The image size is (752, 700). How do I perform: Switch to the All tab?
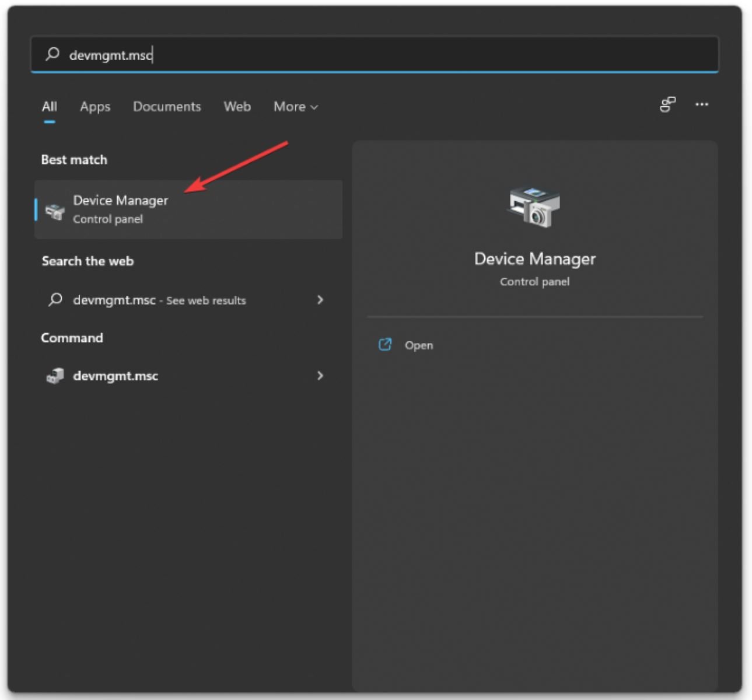[x=50, y=107]
